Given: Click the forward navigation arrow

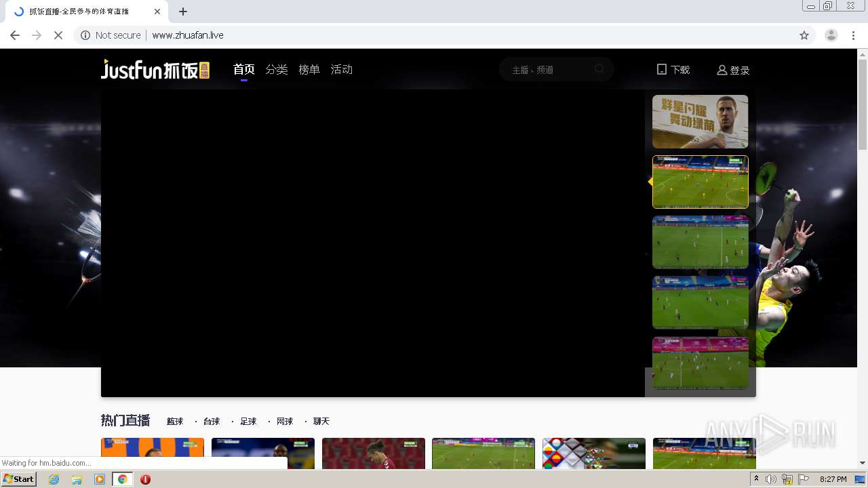Looking at the screenshot, I should pos(37,35).
